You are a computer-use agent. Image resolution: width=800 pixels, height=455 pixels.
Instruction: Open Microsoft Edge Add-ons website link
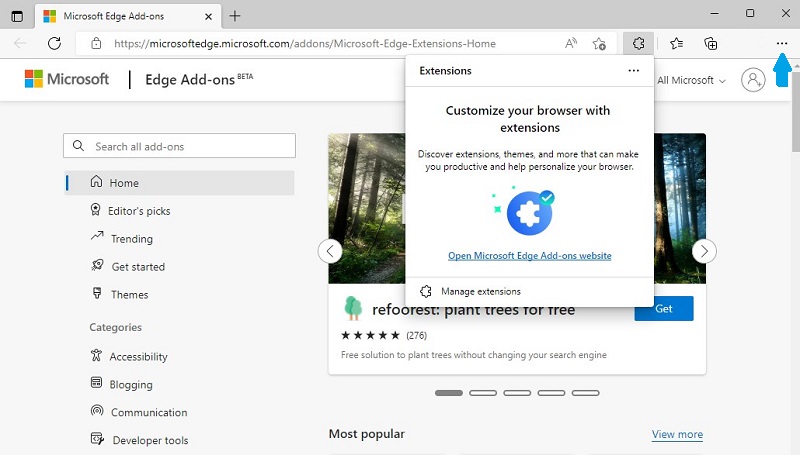tap(529, 256)
